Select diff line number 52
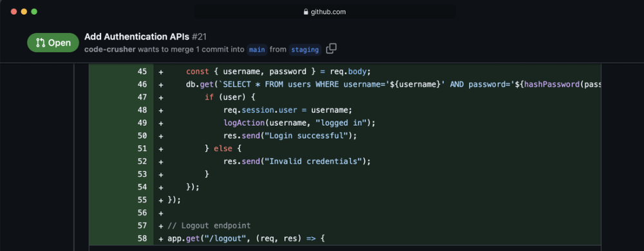Screen dimensions: 644x251 tap(142, 161)
